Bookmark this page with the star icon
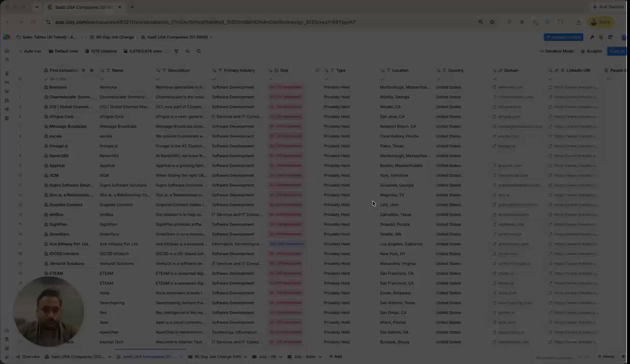The height and width of the screenshot is (364, 630). coord(492,22)
